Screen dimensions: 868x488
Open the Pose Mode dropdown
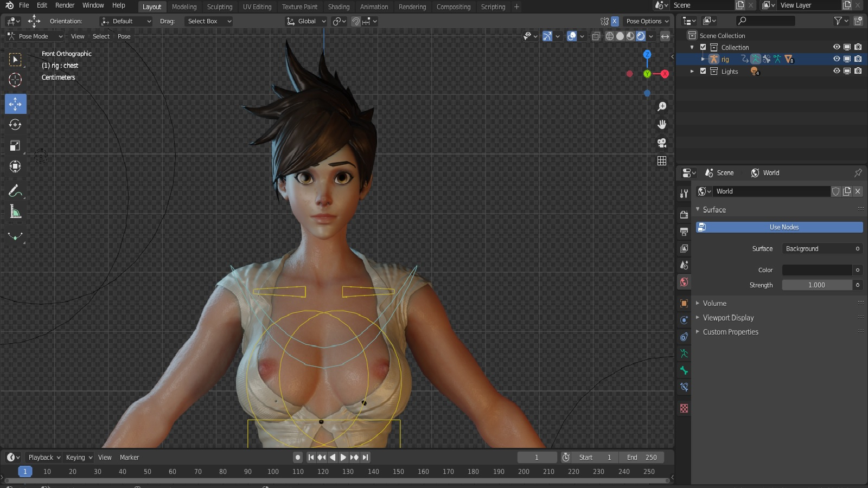(x=35, y=36)
